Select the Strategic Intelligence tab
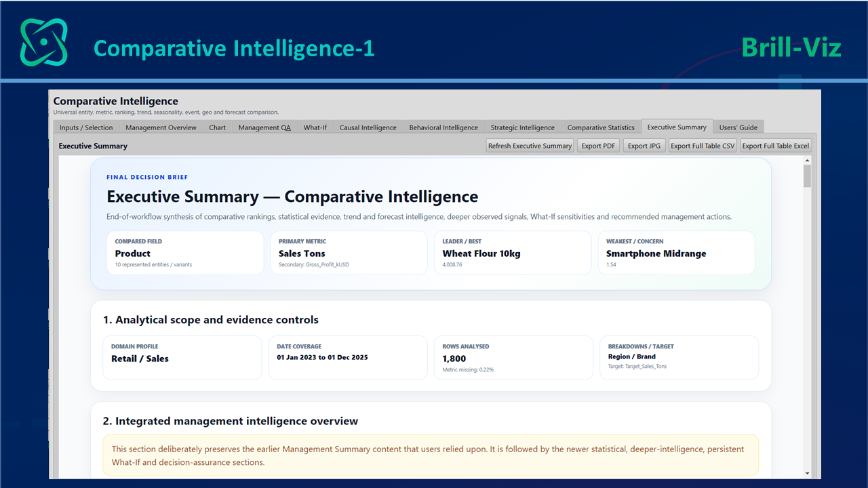 pos(523,127)
